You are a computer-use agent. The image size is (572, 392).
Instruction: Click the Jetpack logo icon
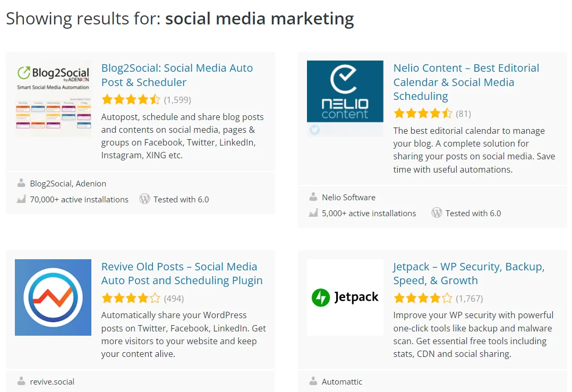(x=345, y=297)
